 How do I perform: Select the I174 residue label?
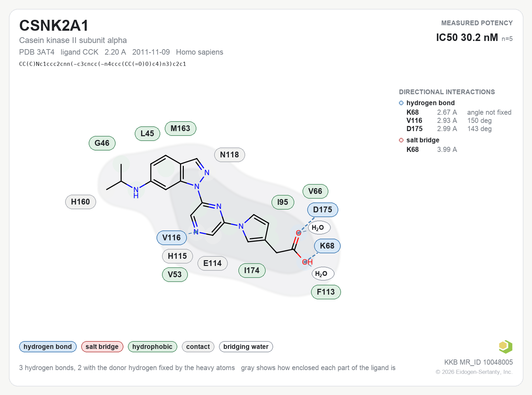(252, 270)
